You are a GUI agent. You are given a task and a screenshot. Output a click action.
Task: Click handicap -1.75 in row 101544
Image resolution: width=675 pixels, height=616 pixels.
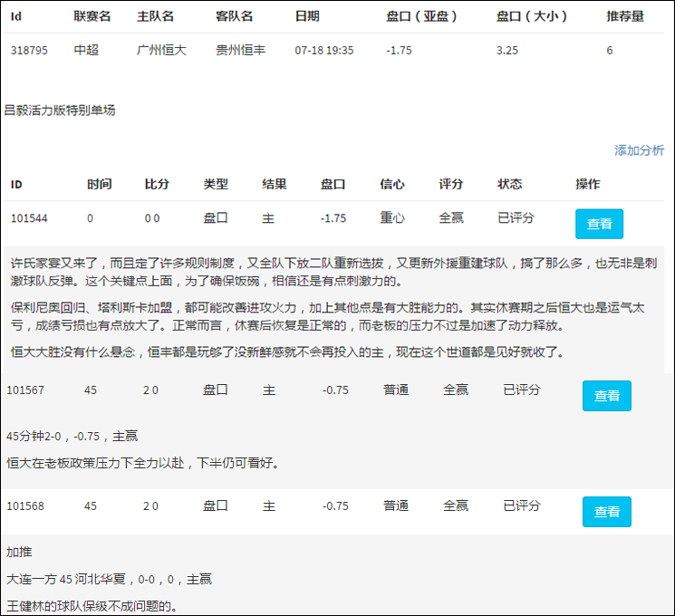tap(333, 218)
